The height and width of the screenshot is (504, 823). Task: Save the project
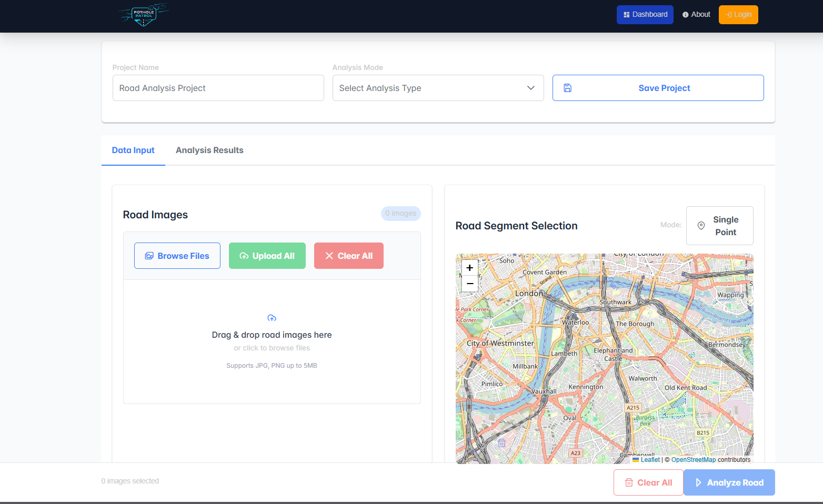click(x=658, y=88)
